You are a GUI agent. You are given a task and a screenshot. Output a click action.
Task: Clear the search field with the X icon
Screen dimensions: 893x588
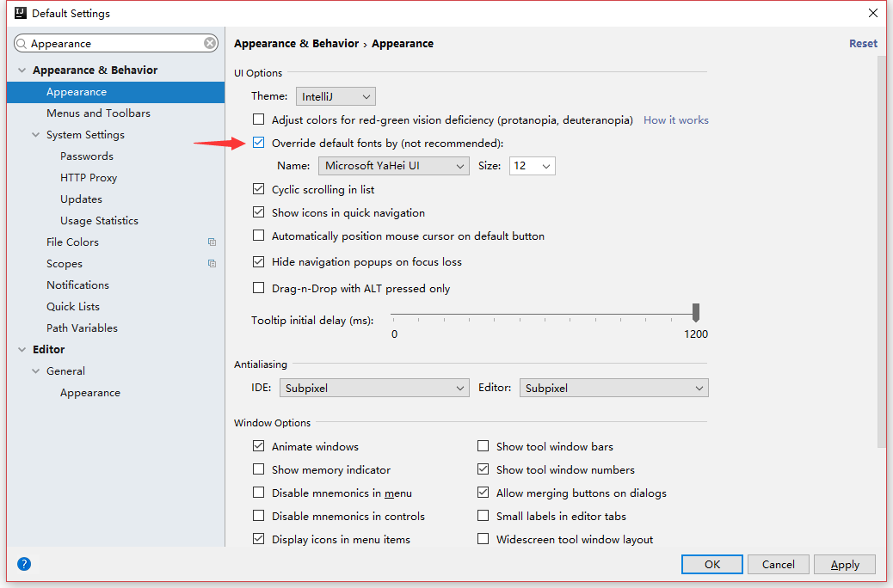click(211, 44)
